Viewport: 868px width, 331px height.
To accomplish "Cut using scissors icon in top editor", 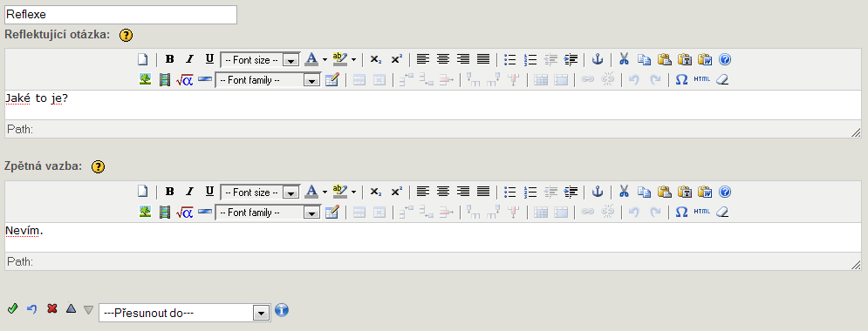I will [624, 59].
